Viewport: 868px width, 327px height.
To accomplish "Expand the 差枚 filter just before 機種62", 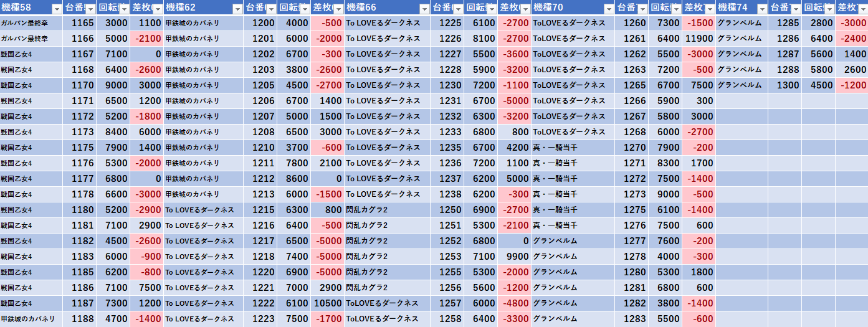I will [157, 9].
